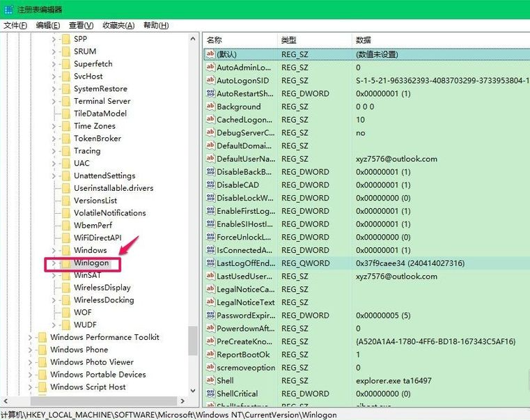530x420 pixels.
Task: Open the 查看(V) menu
Action: 81,25
